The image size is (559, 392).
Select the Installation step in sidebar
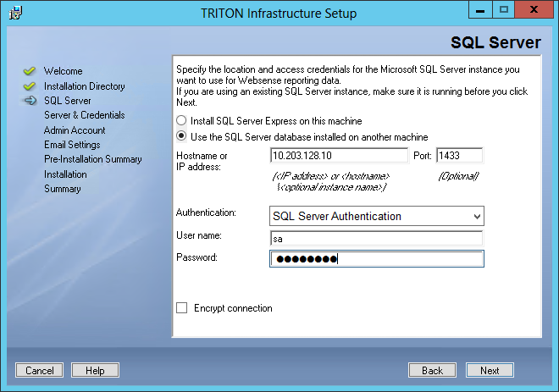65,174
